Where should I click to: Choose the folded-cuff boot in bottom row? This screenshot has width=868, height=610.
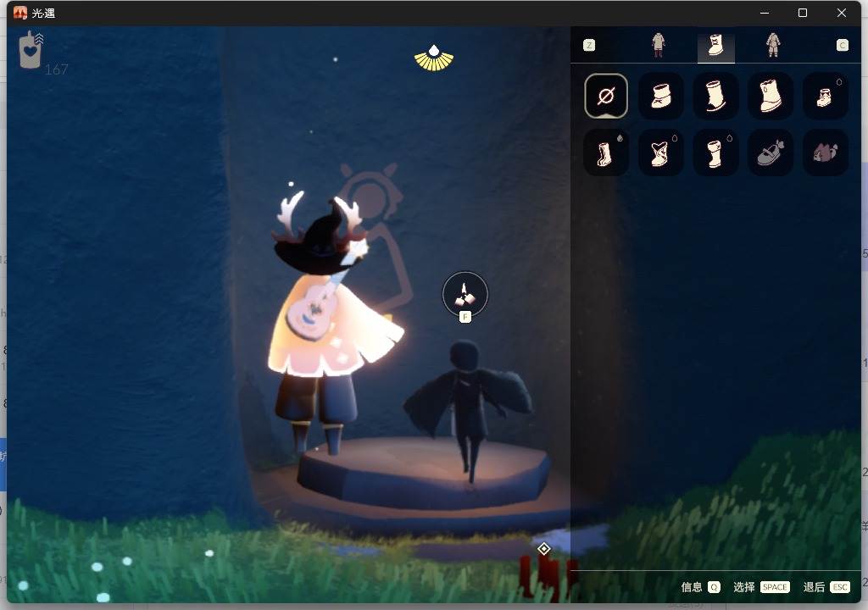click(715, 152)
